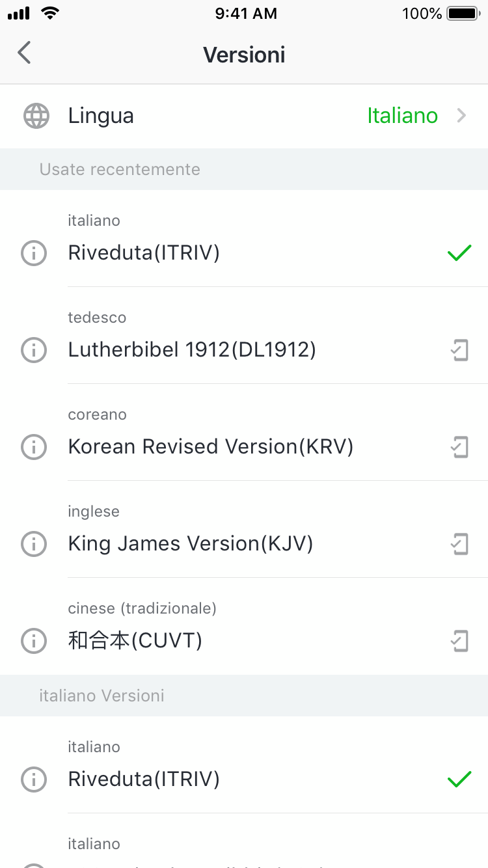Select King James Version(KJV)
Image resolution: width=488 pixels, height=868 pixels.
(191, 543)
